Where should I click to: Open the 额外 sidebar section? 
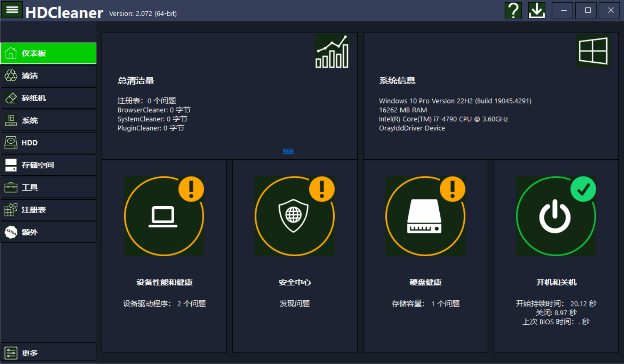pyautogui.click(x=48, y=232)
